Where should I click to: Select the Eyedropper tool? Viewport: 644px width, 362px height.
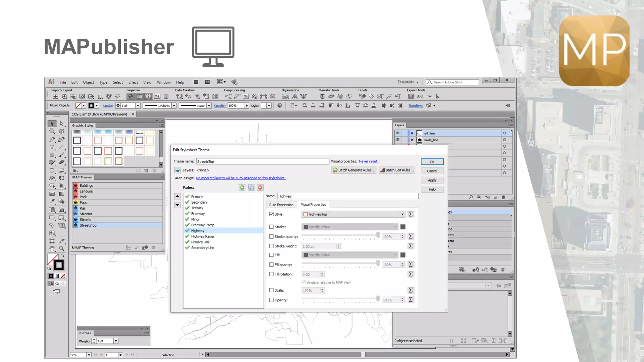(52, 201)
